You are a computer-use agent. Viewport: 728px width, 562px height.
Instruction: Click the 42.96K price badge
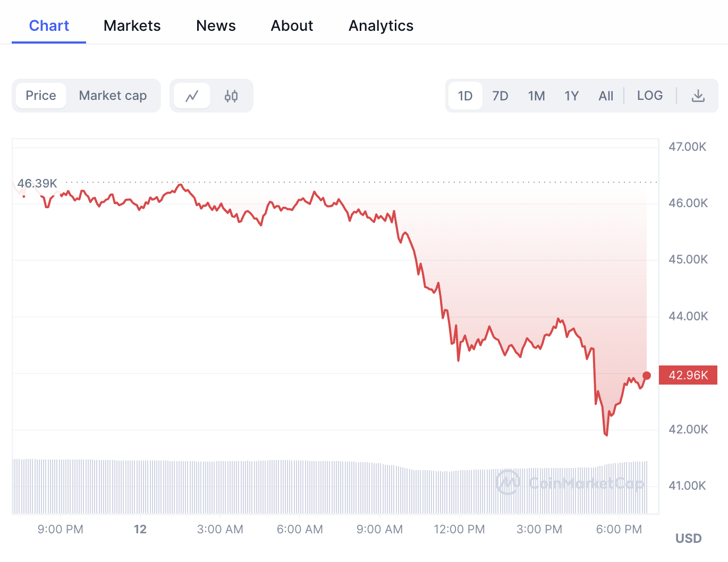[688, 375]
